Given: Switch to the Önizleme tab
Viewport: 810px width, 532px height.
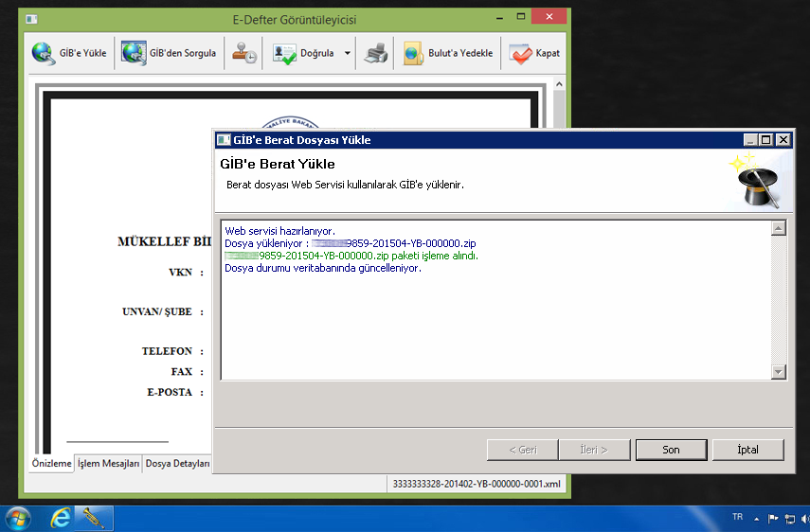Looking at the screenshot, I should click(51, 464).
